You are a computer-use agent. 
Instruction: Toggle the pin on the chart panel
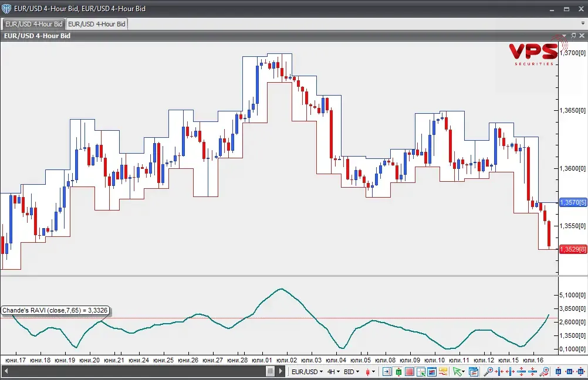pos(574,36)
